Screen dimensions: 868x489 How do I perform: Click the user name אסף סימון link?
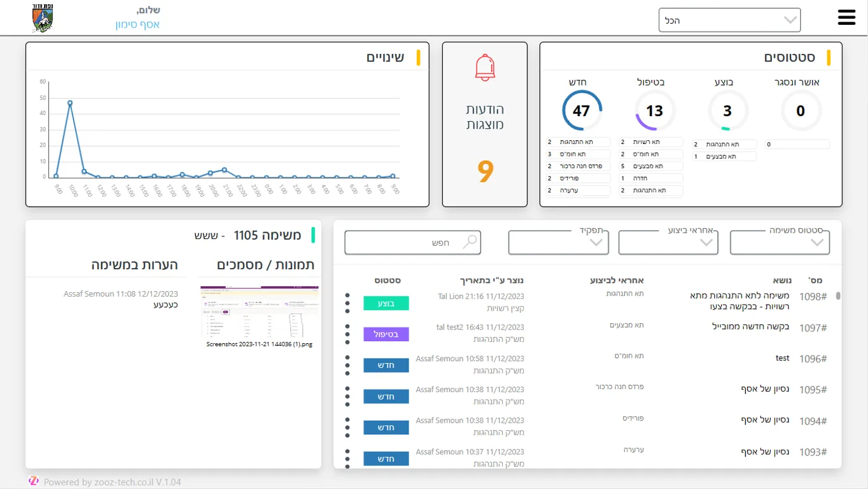tap(138, 24)
